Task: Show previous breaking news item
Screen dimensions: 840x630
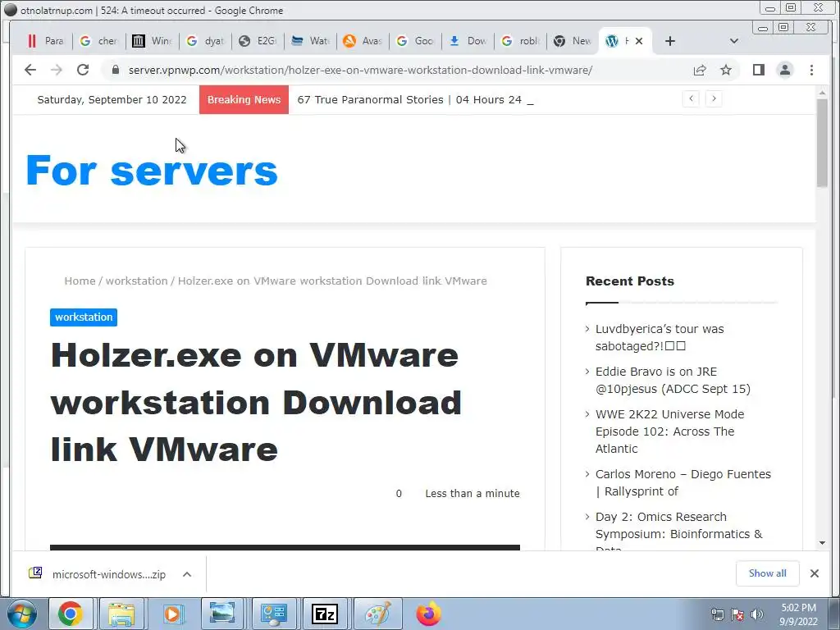Action: 691,98
